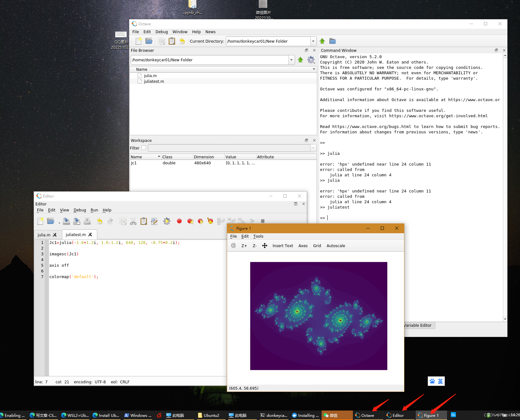Open the Debug menu in the Octave window
Screen dimensions: 520x420
tap(161, 32)
